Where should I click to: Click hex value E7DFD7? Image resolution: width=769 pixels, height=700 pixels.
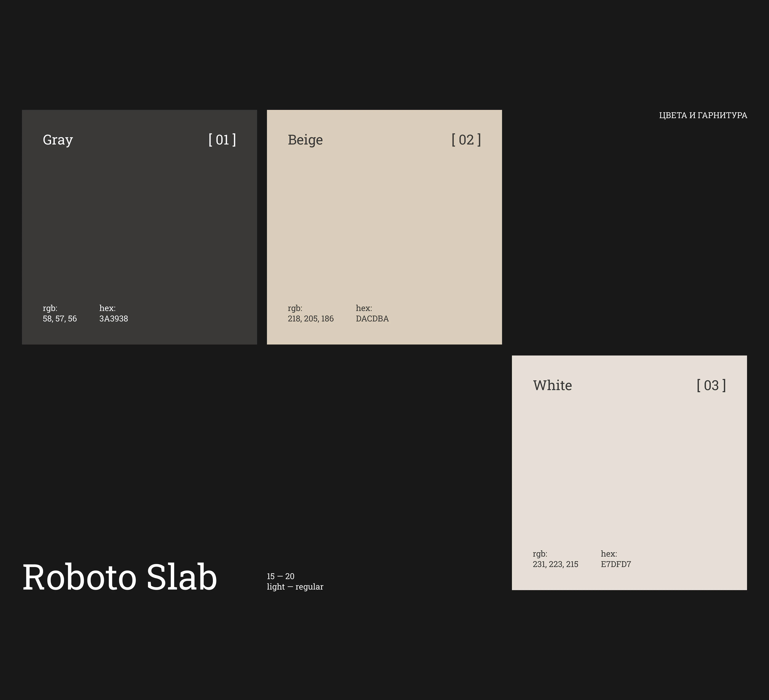(616, 564)
